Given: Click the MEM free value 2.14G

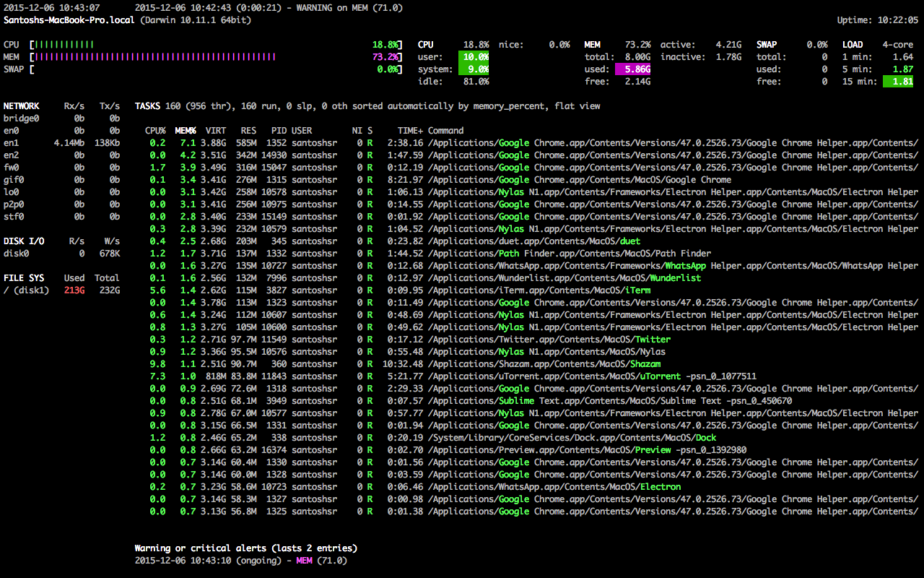Looking at the screenshot, I should tap(637, 82).
